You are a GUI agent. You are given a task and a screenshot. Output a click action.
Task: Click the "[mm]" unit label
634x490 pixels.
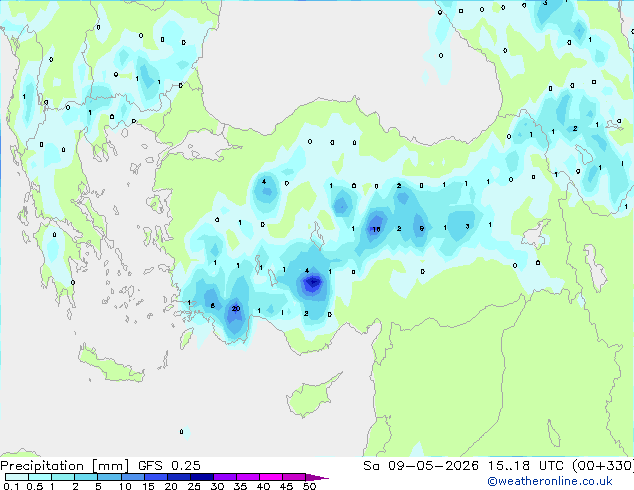click(x=110, y=466)
